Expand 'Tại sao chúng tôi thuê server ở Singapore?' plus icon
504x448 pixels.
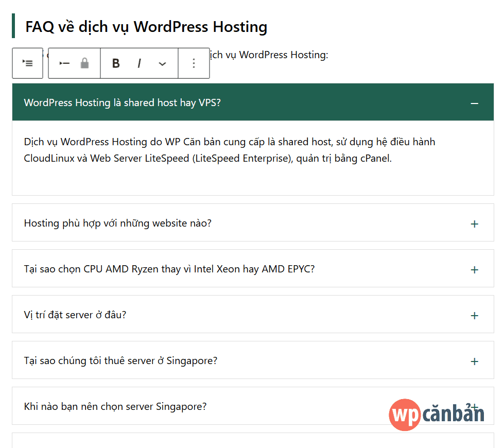pos(475,361)
